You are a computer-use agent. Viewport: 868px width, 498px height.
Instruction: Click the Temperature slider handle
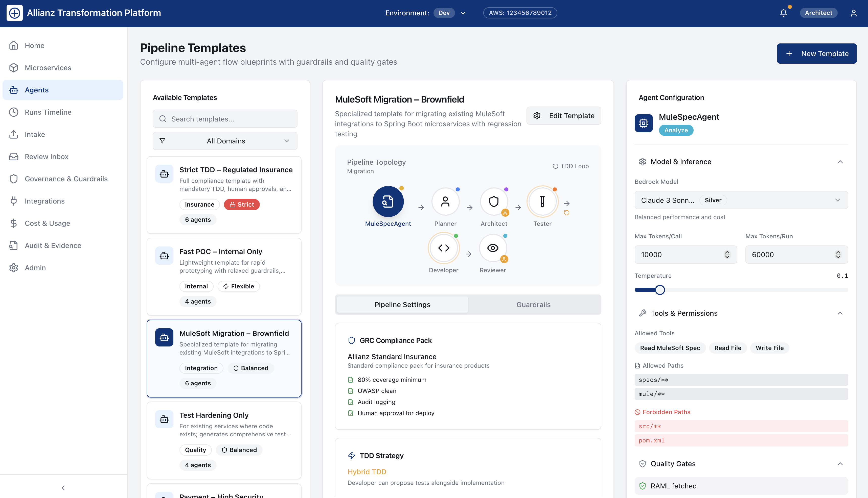click(660, 290)
